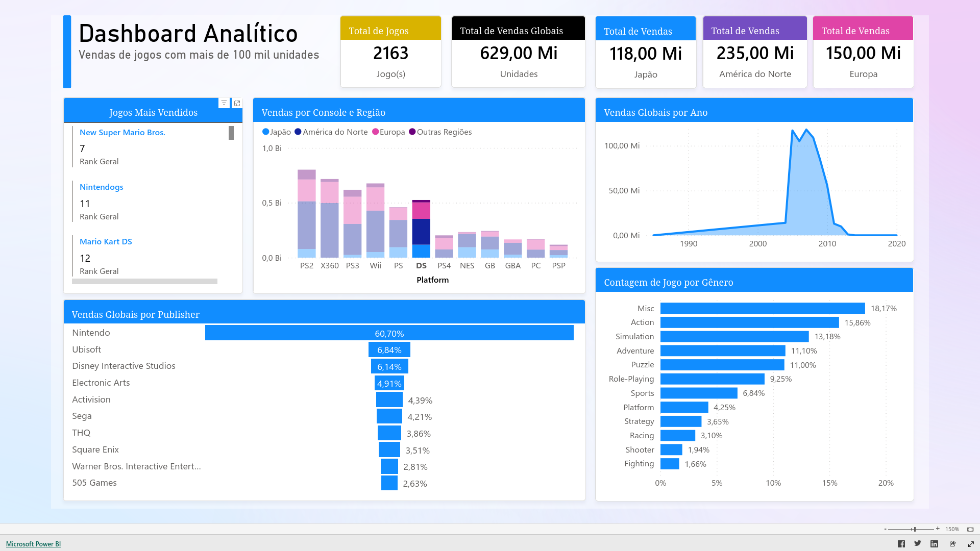The width and height of the screenshot is (980, 551).
Task: Click the 150% zoom level text
Action: tap(952, 529)
